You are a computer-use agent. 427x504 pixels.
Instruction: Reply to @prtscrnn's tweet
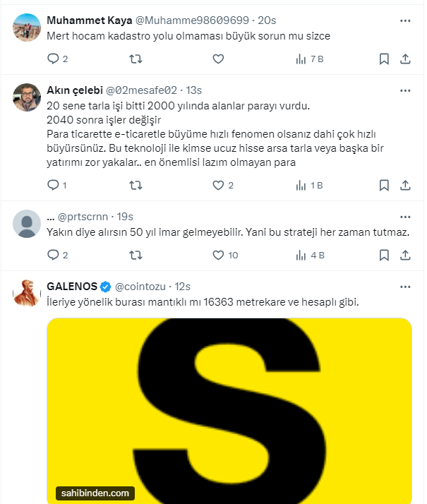coord(54,255)
